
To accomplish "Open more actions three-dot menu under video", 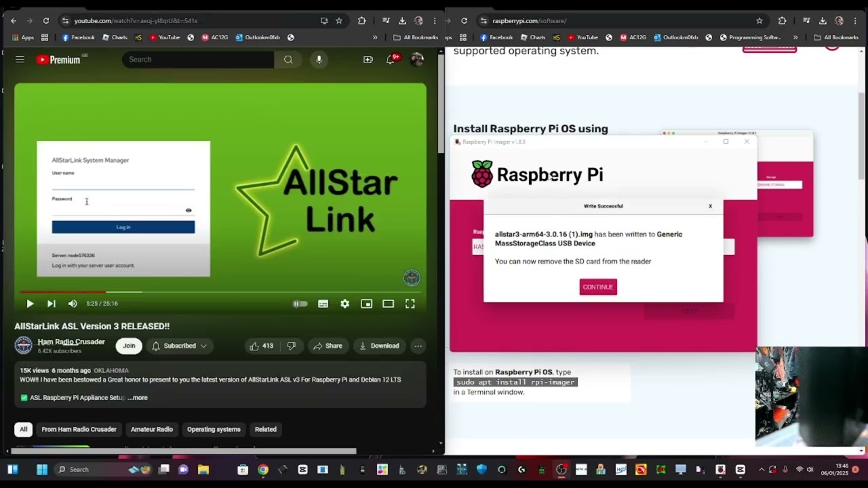I will (x=418, y=346).
